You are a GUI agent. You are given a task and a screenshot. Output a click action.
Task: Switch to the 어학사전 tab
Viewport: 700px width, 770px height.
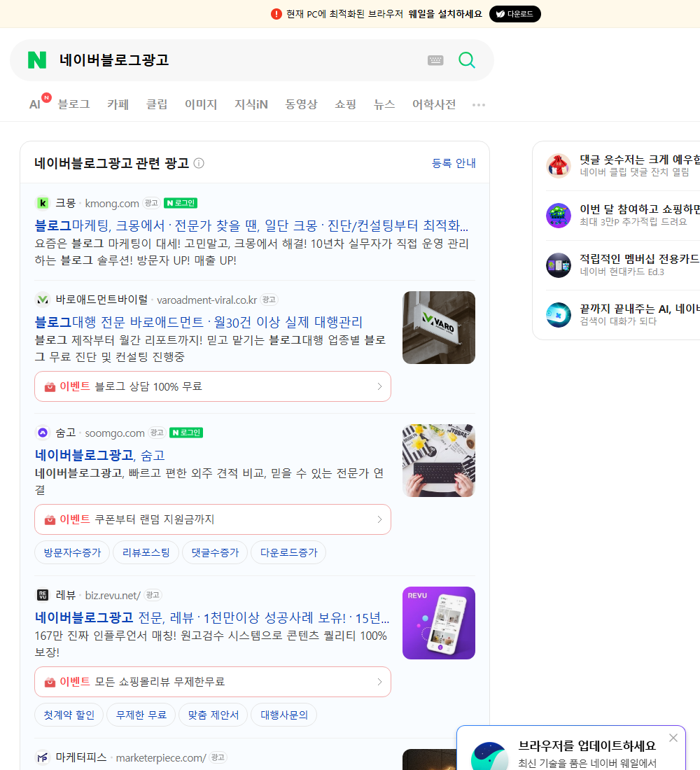[x=434, y=104]
